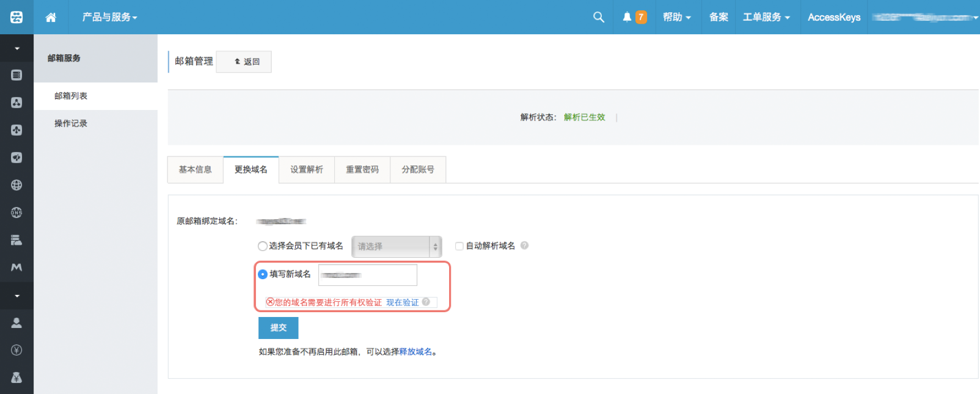Viewport: 980px width, 394px height.
Task: Click the DNS icon in left sidebar
Action: tap(16, 213)
